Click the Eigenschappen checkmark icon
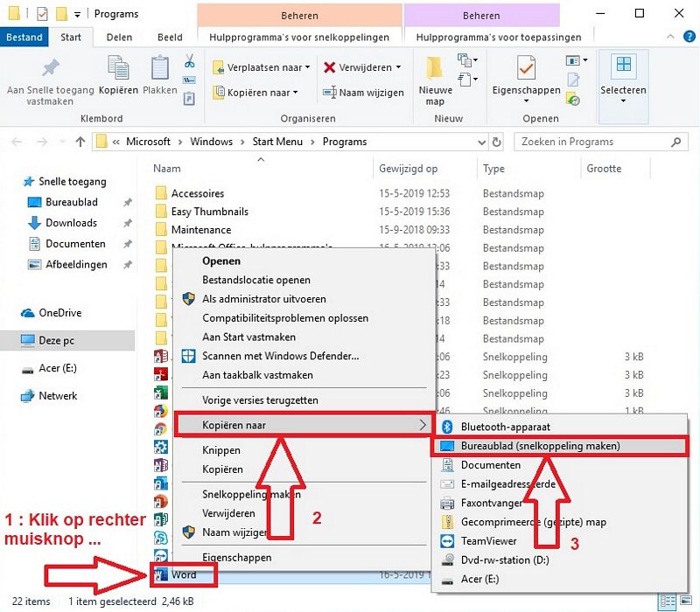Screen dimensions: 700x612 point(526,67)
